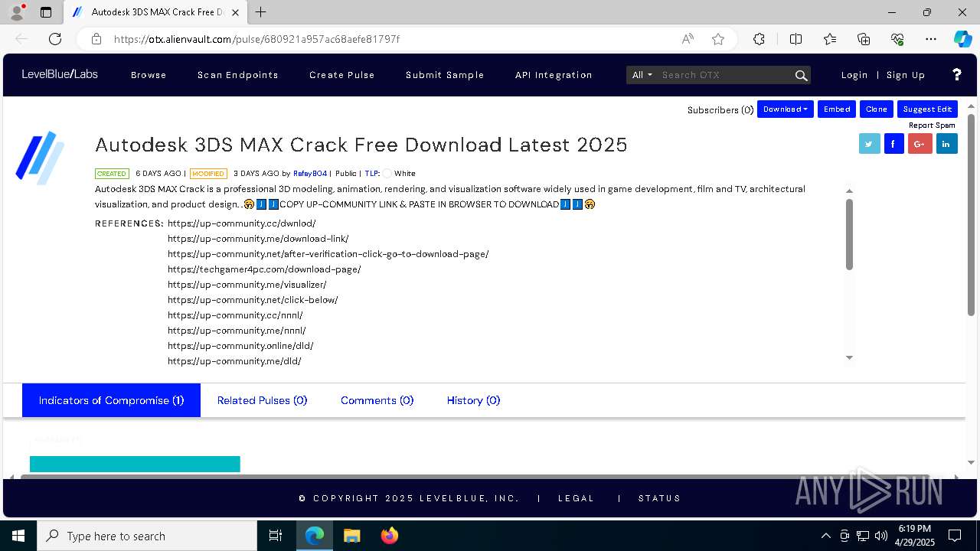This screenshot has height=551, width=980.
Task: Open the Copilot icon
Action: 962,39
